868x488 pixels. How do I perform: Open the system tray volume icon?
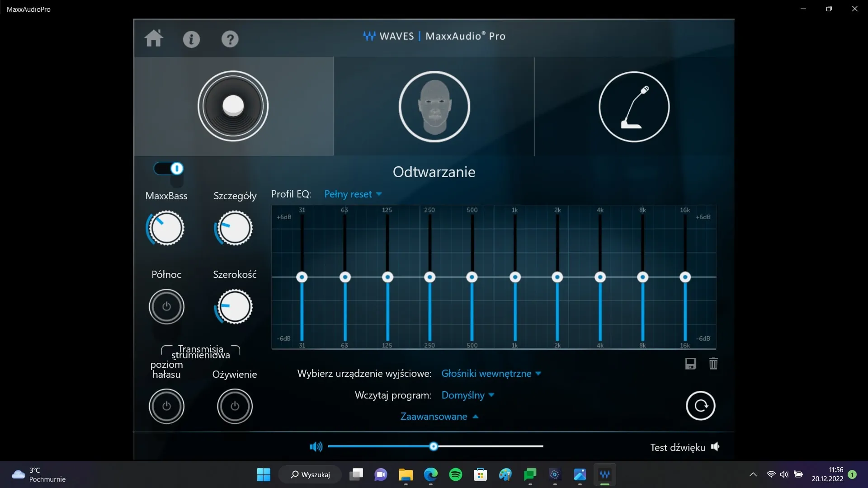(784, 474)
